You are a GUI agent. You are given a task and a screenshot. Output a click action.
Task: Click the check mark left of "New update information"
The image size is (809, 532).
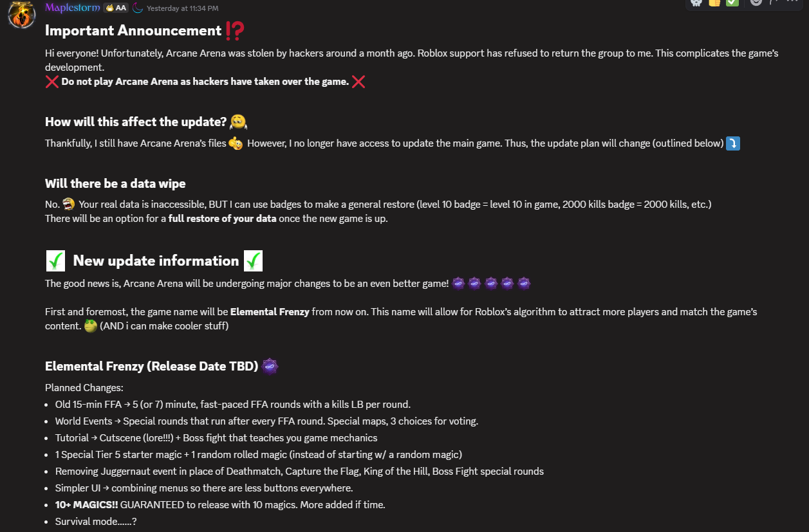point(56,261)
